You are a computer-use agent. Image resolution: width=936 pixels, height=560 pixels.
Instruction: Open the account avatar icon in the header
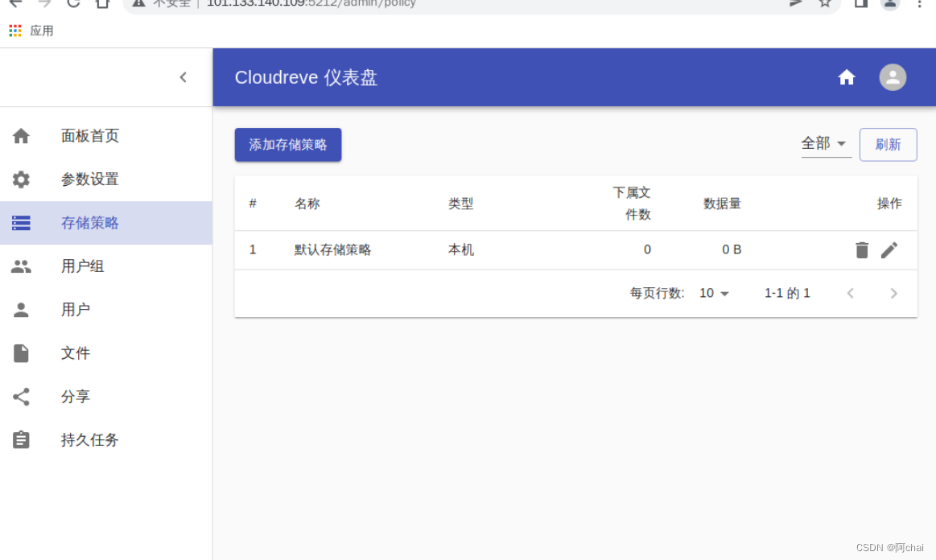[x=893, y=77]
